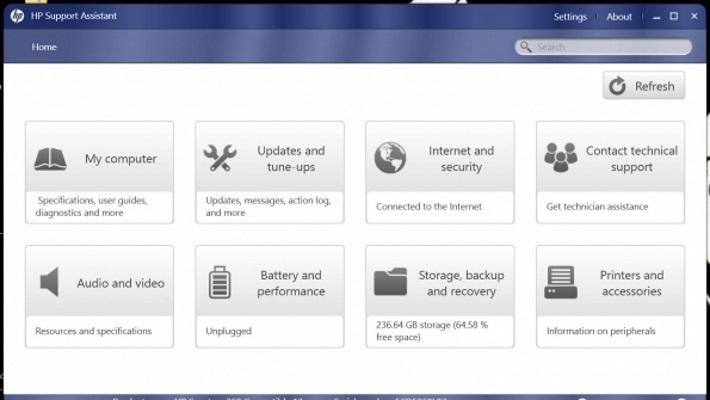Click 'Specifications, user guides, diagnostics and more' text
Screen dimensions: 710x400
[91, 207]
